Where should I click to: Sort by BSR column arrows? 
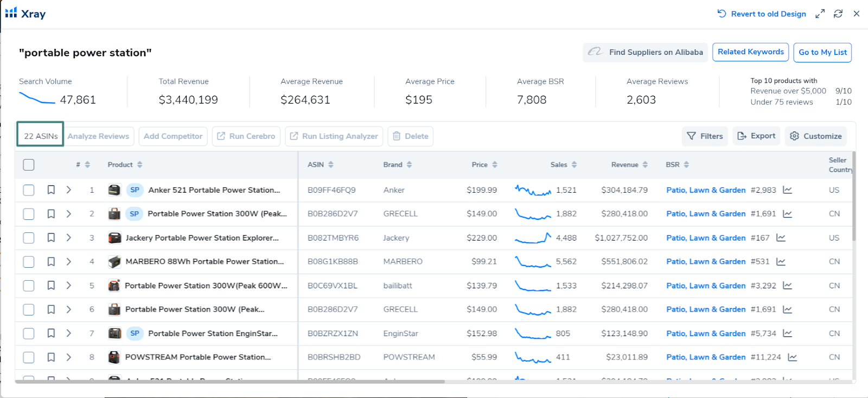coord(686,165)
